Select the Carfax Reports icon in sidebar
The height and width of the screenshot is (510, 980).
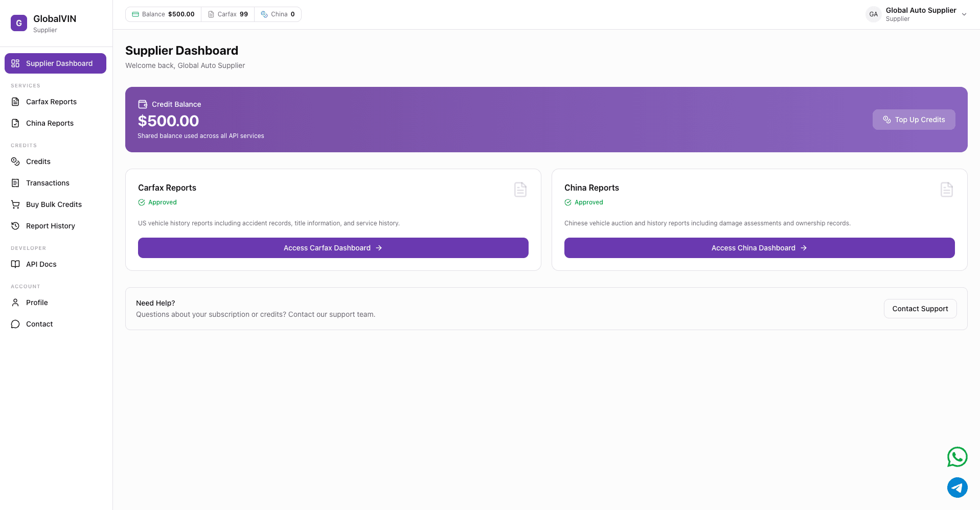click(15, 102)
